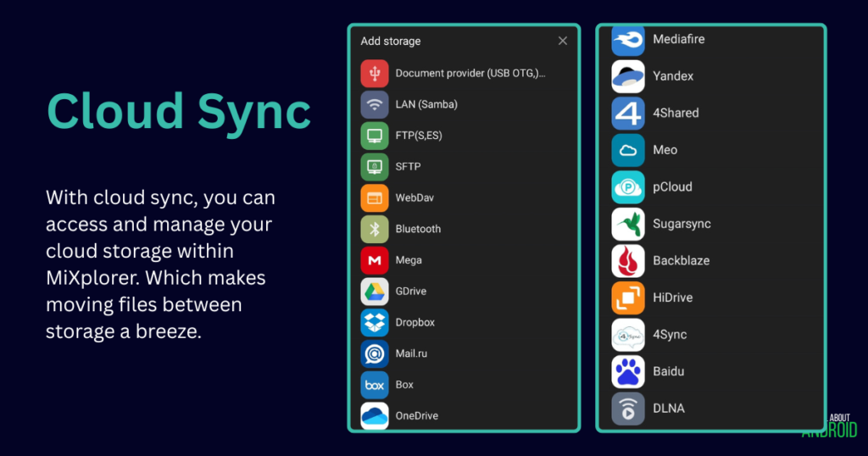Click the Mediafire flame icon
Image resolution: width=868 pixels, height=456 pixels.
pyautogui.click(x=628, y=41)
